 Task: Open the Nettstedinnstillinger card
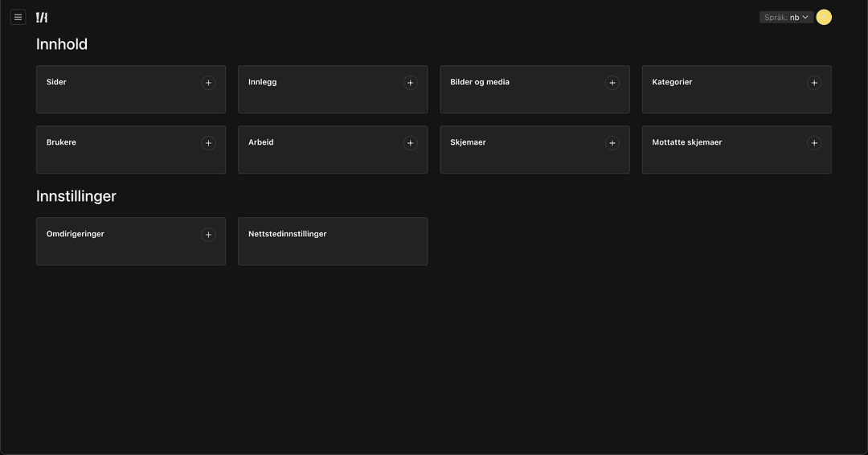click(333, 241)
